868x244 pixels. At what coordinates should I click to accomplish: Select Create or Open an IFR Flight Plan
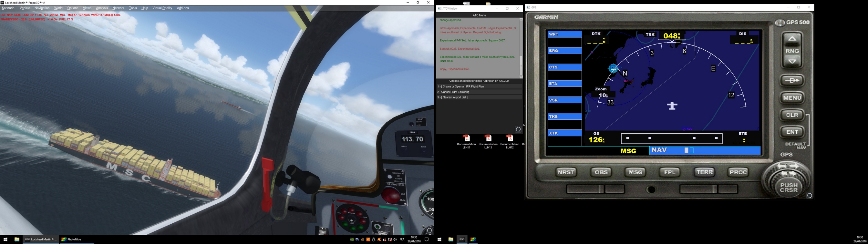[x=479, y=86]
